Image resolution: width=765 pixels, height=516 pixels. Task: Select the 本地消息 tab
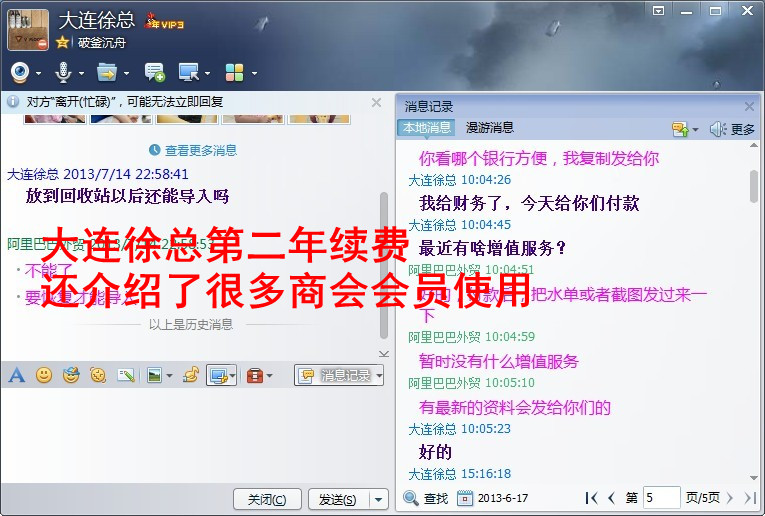426,128
